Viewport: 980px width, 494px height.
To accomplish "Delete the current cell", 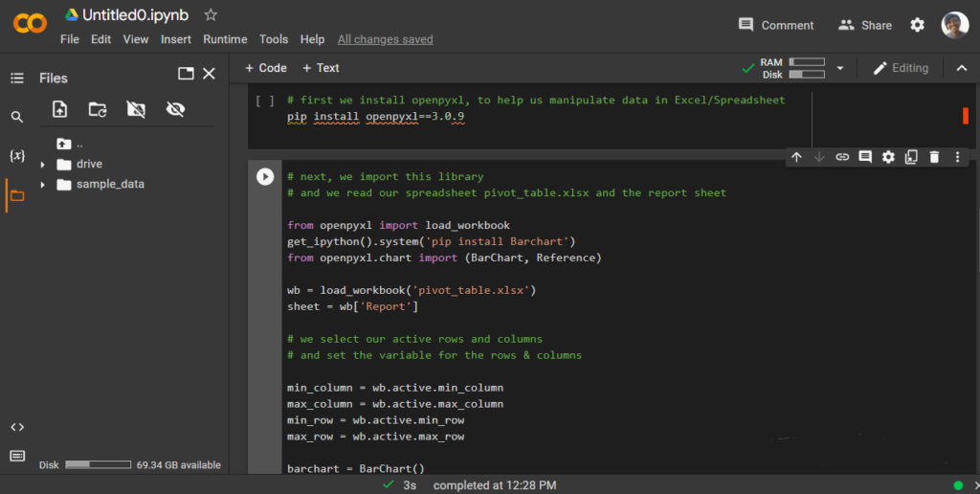I will (934, 157).
